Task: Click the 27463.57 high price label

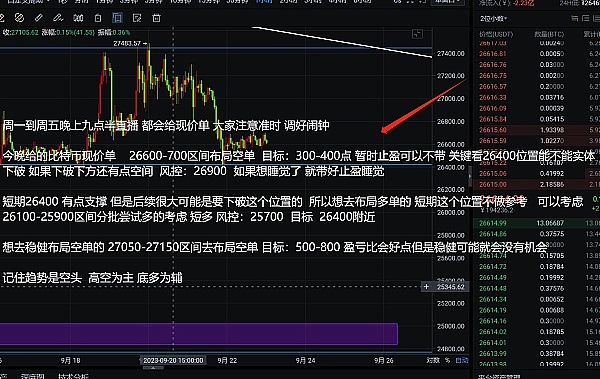Action: (127, 44)
